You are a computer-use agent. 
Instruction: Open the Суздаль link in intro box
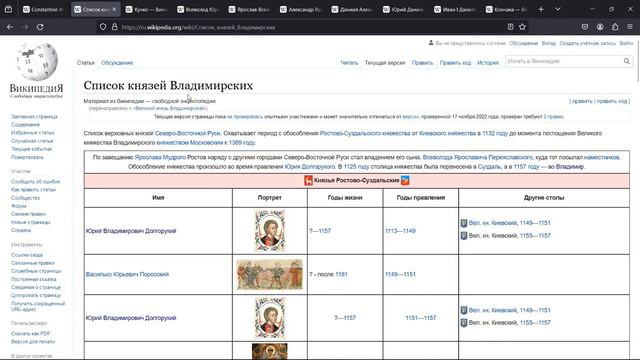point(489,167)
